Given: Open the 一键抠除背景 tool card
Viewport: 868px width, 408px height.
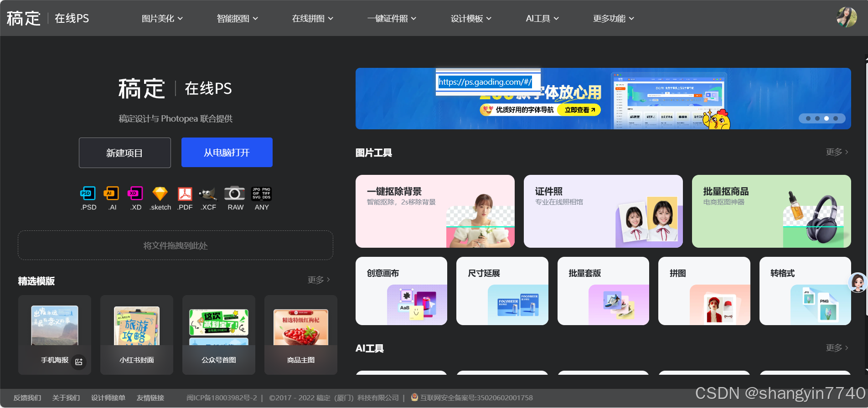Looking at the screenshot, I should (x=435, y=211).
